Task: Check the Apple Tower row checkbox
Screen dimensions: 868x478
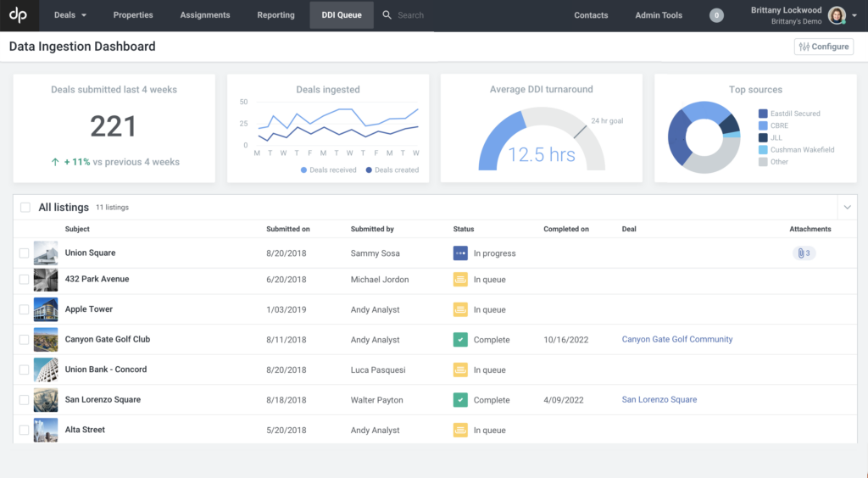Action: [x=24, y=309]
